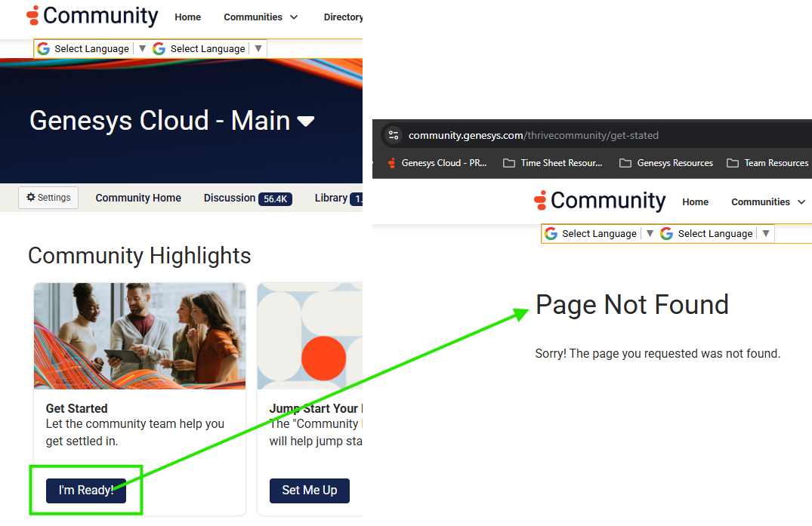This screenshot has height=526, width=812.
Task: Click the Genesys Community logo in the left screenshot
Action: point(92,16)
